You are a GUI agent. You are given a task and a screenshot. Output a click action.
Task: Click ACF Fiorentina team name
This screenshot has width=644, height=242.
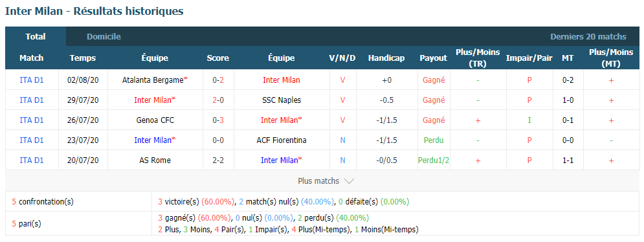[282, 140]
